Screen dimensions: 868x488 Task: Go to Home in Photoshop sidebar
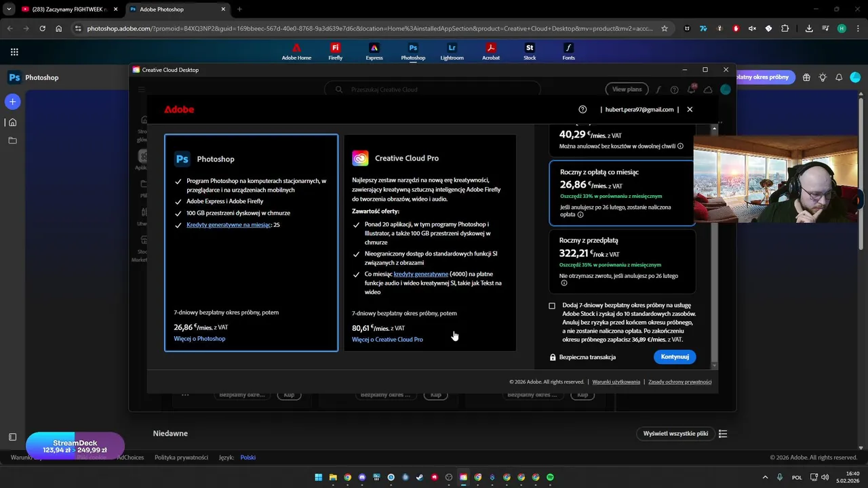[12, 122]
